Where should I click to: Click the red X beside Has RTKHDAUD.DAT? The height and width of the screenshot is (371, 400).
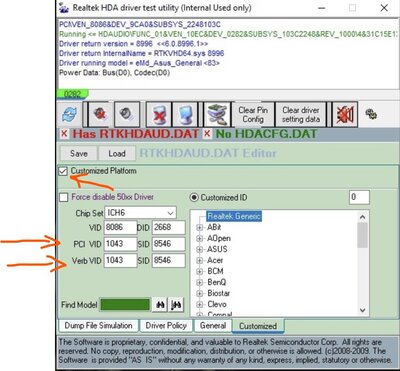point(64,134)
